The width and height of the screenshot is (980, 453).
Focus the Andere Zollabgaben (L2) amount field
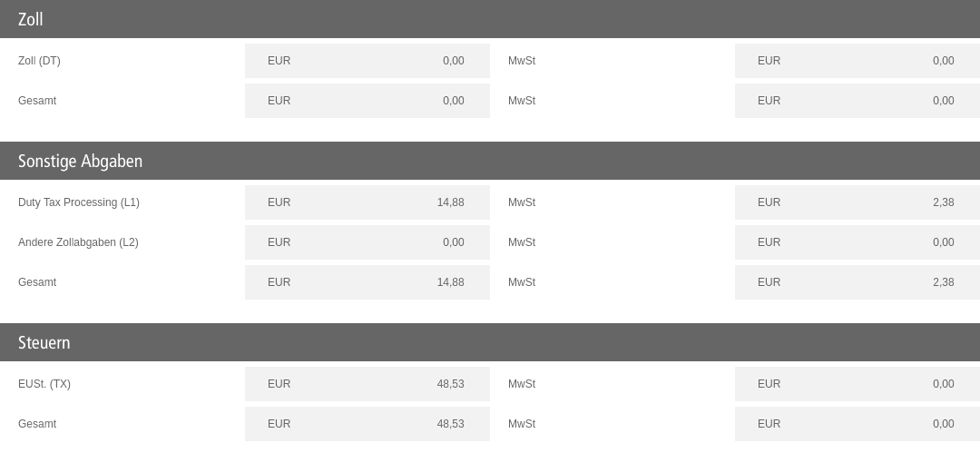point(367,242)
